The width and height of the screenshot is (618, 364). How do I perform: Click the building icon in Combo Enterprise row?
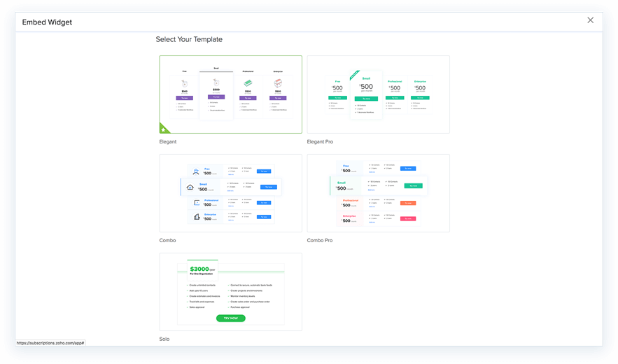point(197,217)
